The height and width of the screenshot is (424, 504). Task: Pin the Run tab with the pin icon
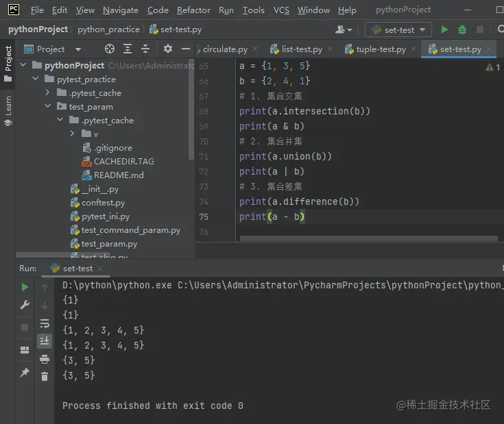pyautogui.click(x=25, y=373)
